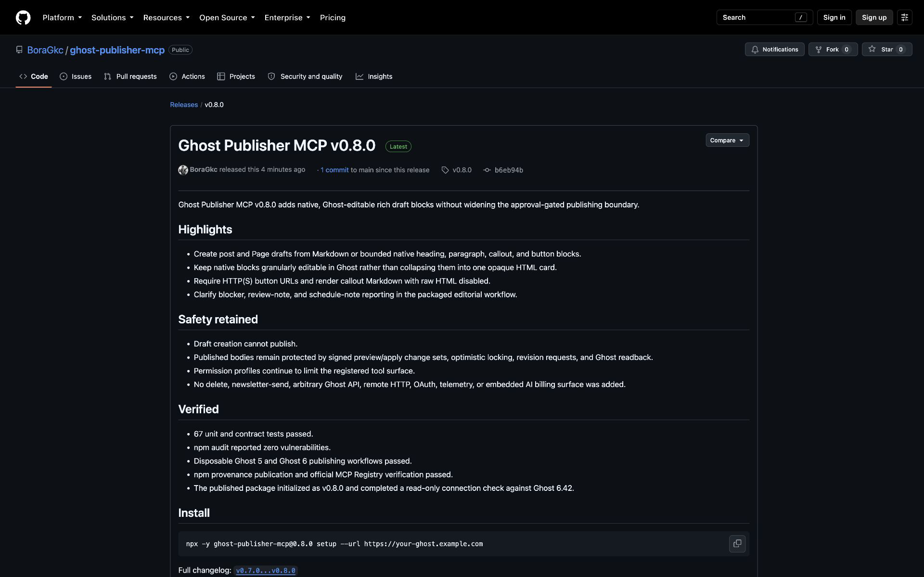Switch to the Actions tab
Viewport: 924px width, 577px height.
click(187, 77)
